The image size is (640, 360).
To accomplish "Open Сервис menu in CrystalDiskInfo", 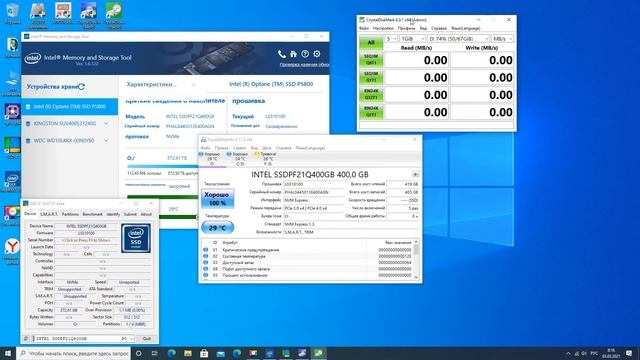I will click(240, 148).
